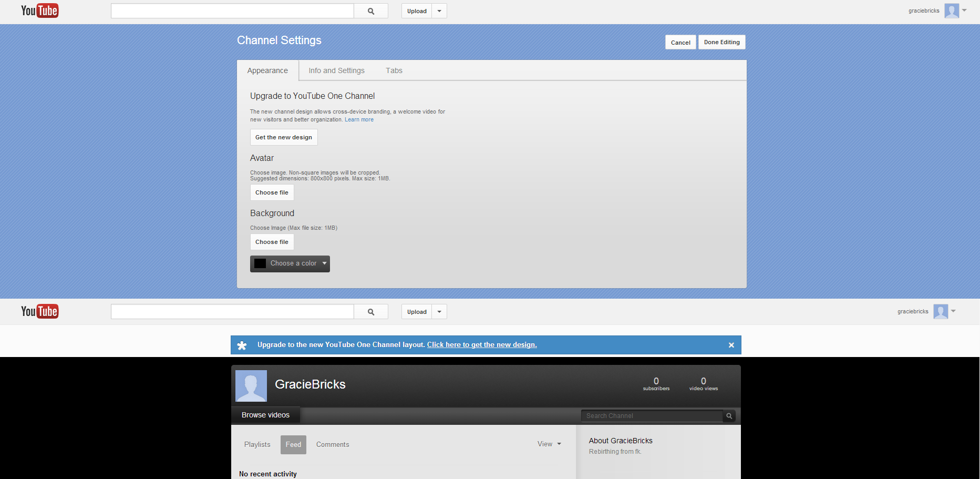
Task: Focus the Search Channel field
Action: tap(652, 416)
